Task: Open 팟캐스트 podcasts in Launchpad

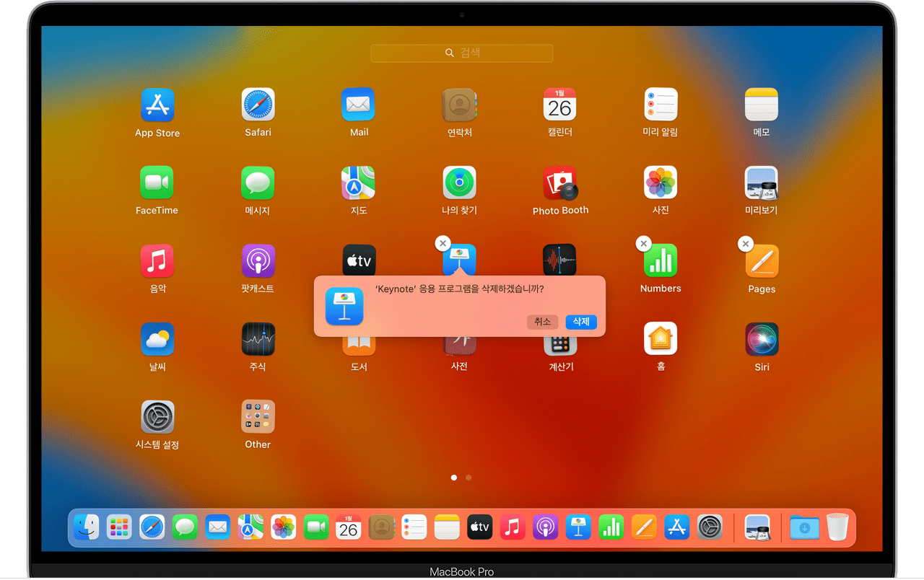Action: pyautogui.click(x=258, y=261)
